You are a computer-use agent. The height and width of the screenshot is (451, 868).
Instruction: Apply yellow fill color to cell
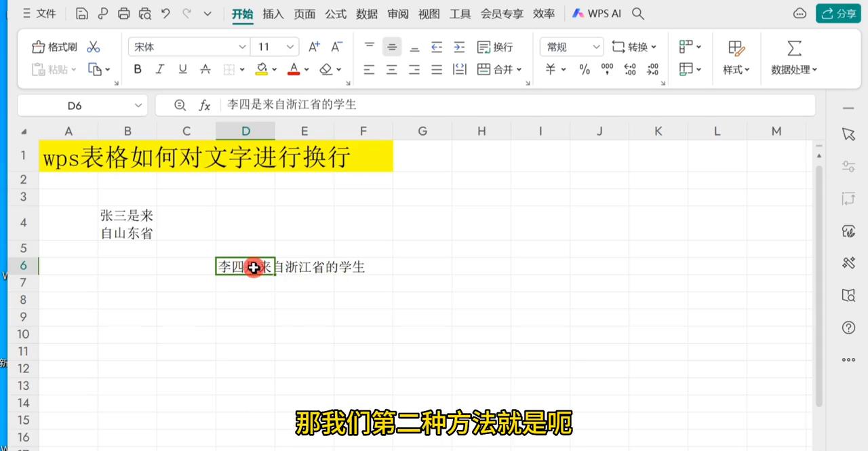(262, 69)
